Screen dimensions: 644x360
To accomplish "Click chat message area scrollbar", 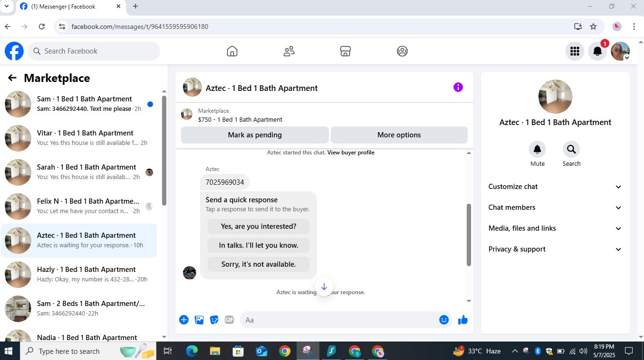I will pyautogui.click(x=469, y=235).
